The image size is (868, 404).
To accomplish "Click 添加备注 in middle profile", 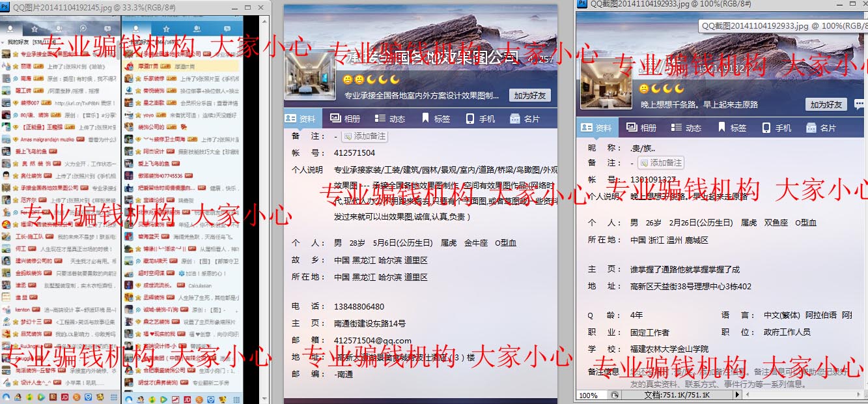I will click(x=365, y=136).
